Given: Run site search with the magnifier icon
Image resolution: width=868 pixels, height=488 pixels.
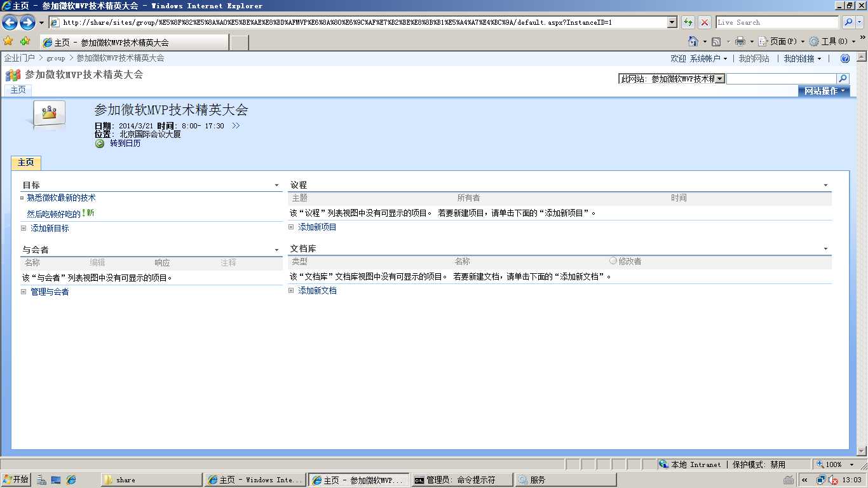Looking at the screenshot, I should coord(843,79).
